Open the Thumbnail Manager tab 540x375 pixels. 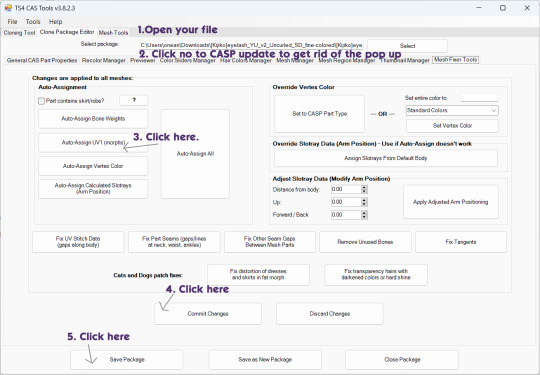click(x=405, y=60)
